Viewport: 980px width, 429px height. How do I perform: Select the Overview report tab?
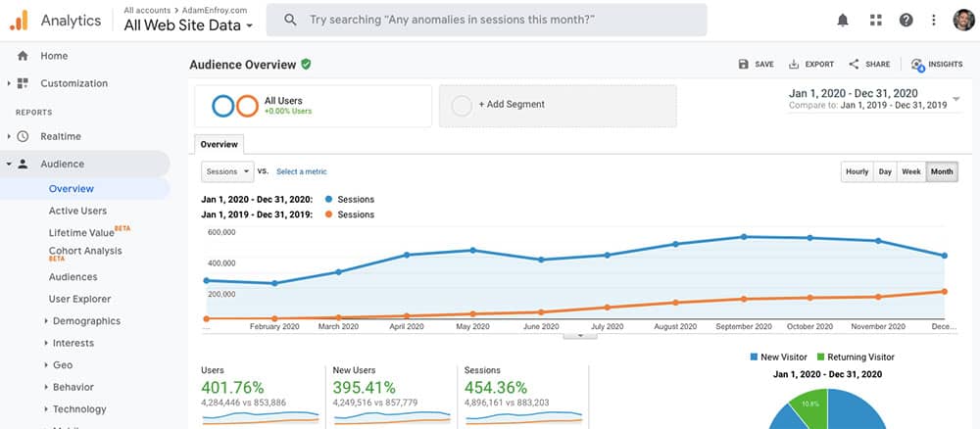(x=219, y=144)
